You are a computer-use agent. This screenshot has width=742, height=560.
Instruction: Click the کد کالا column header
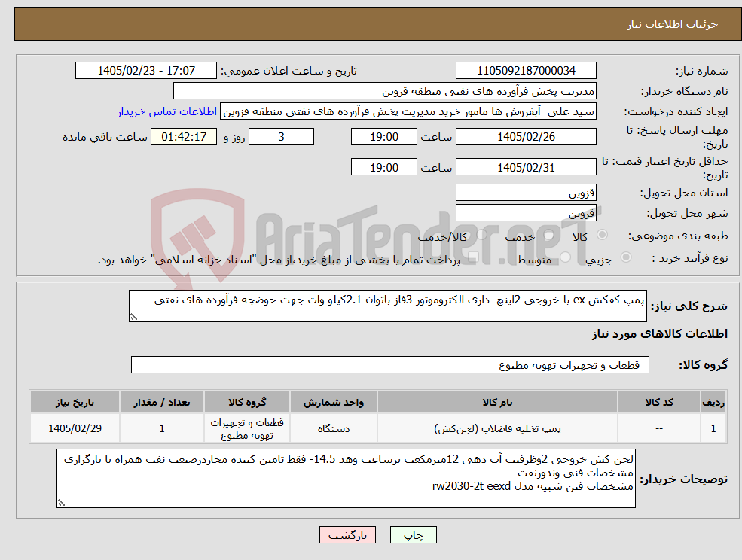[x=659, y=403]
